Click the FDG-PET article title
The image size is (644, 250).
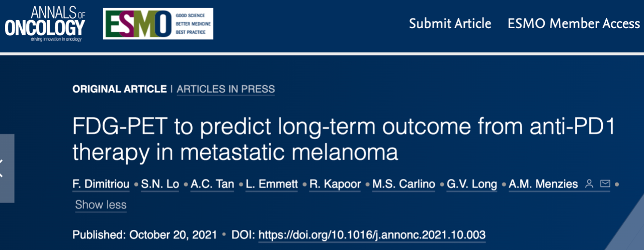tap(302, 139)
